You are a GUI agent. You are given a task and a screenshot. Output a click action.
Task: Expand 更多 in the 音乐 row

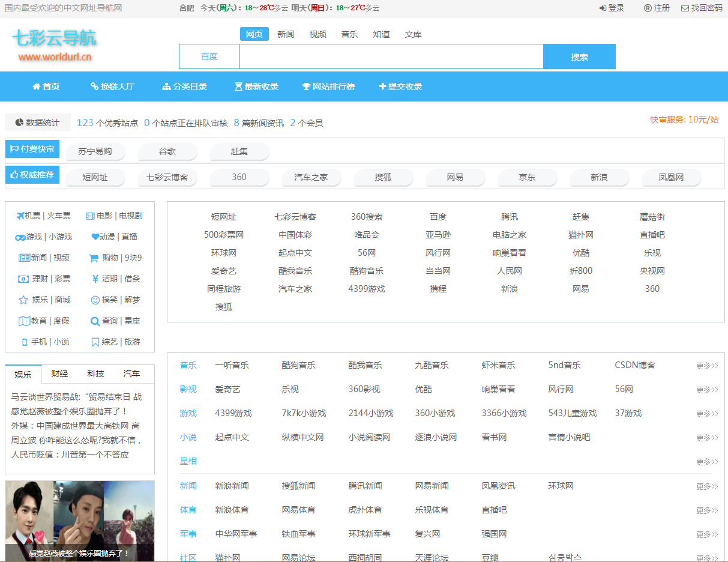pyautogui.click(x=706, y=366)
